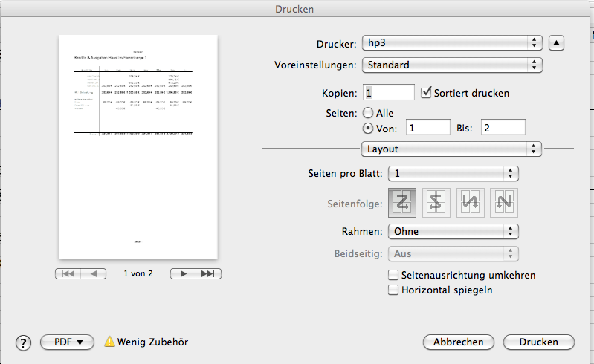Open the Layout options dropdown
The width and height of the screenshot is (594, 364).
tap(451, 149)
